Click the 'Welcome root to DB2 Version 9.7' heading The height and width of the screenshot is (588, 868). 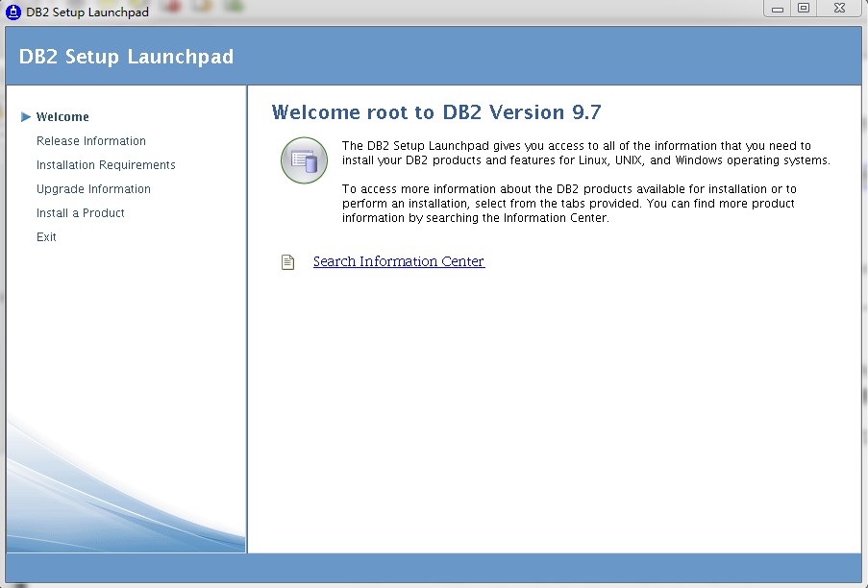pos(436,112)
